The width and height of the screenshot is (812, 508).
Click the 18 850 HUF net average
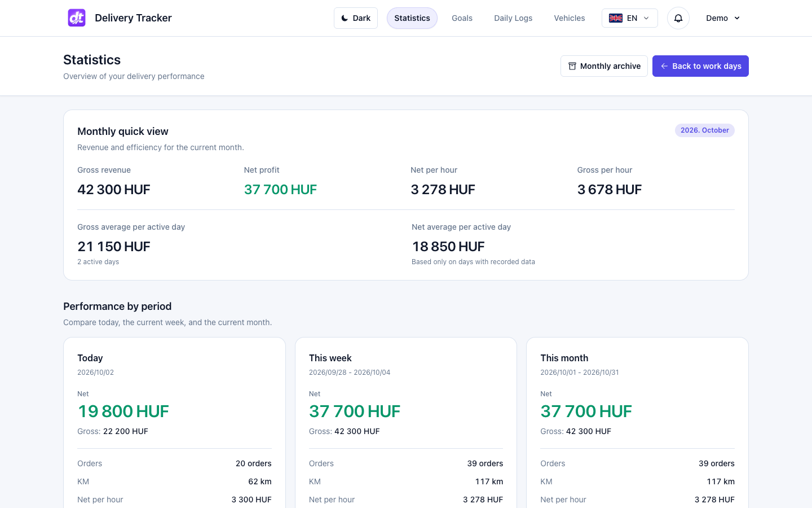pyautogui.click(x=448, y=247)
